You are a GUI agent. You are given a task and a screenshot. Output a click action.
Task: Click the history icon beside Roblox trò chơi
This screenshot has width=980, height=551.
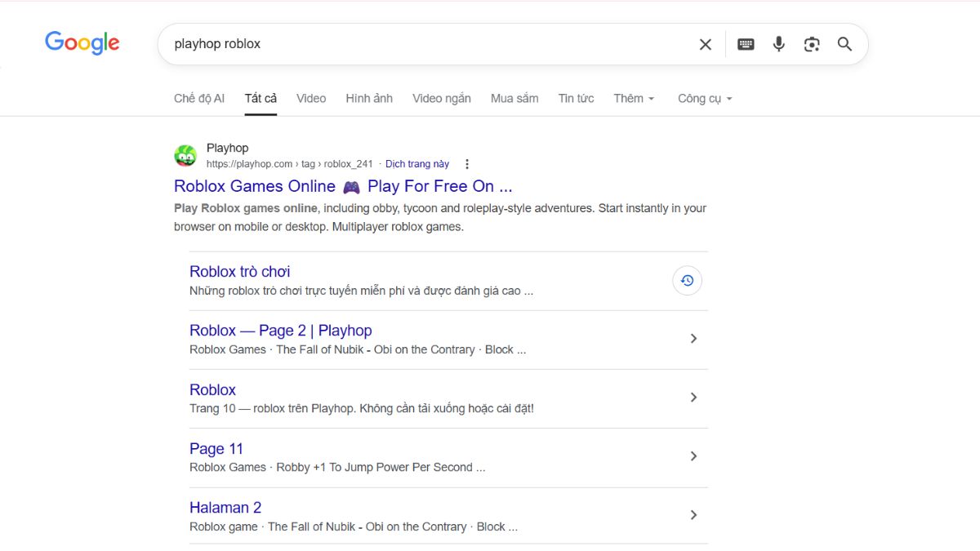687,281
